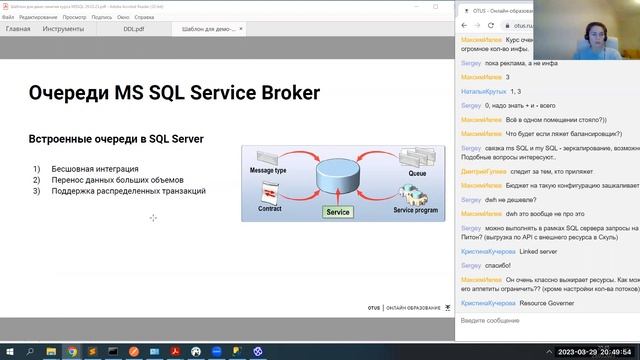640x360 pixels.
Task: Switch to Chrome in the taskbar
Action: pyautogui.click(x=72, y=351)
